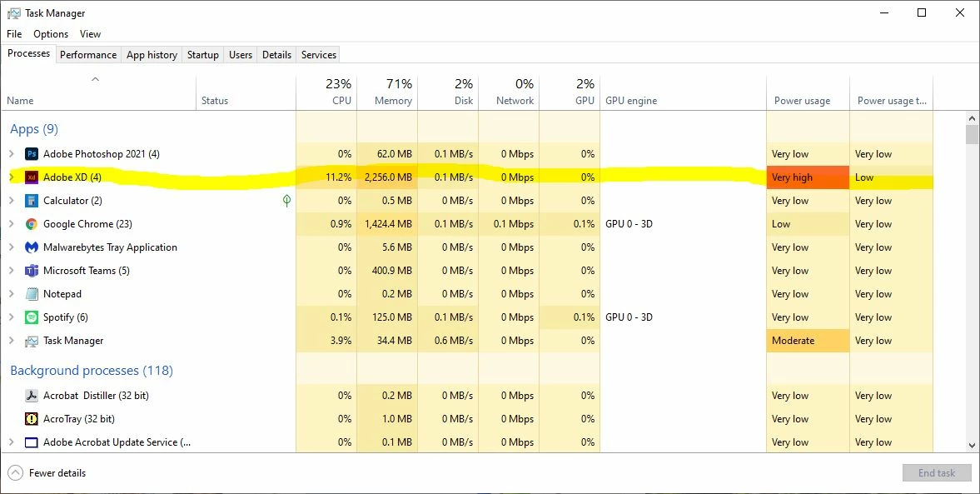
Task: Click the Spotify icon
Action: click(32, 317)
